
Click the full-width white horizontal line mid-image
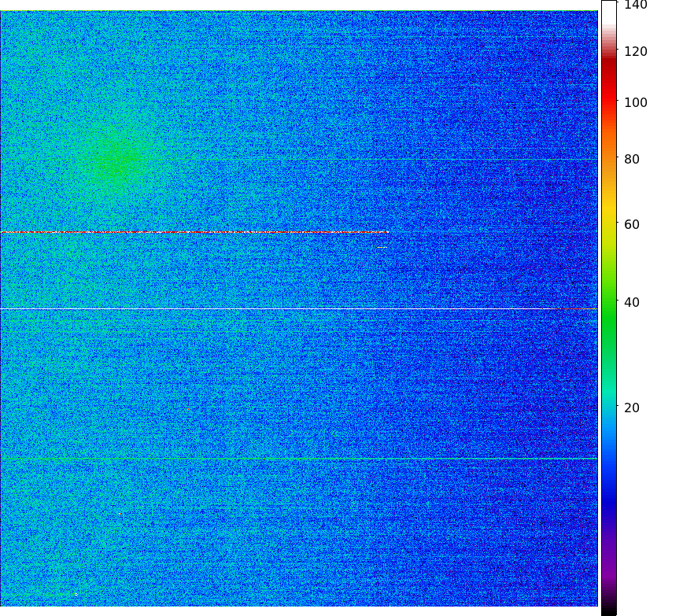coord(299,309)
